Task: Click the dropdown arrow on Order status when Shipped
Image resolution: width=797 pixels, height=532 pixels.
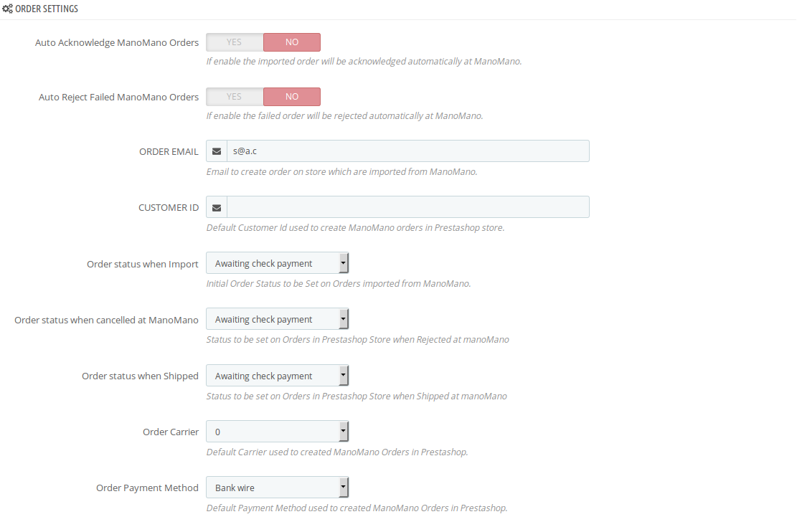Action: coord(344,375)
